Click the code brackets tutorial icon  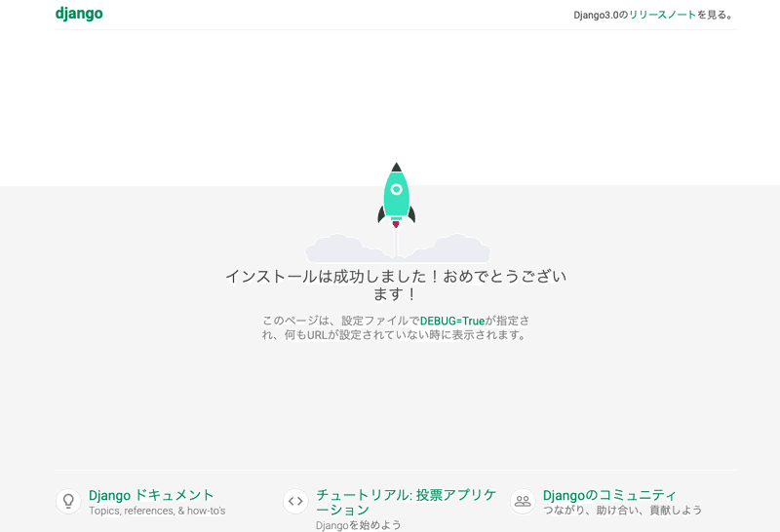coord(295,501)
